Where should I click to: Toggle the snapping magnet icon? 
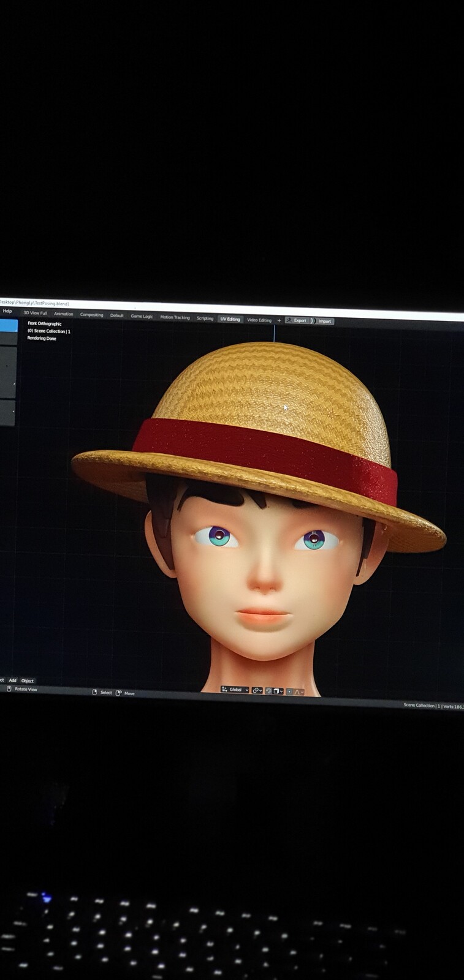tap(268, 691)
